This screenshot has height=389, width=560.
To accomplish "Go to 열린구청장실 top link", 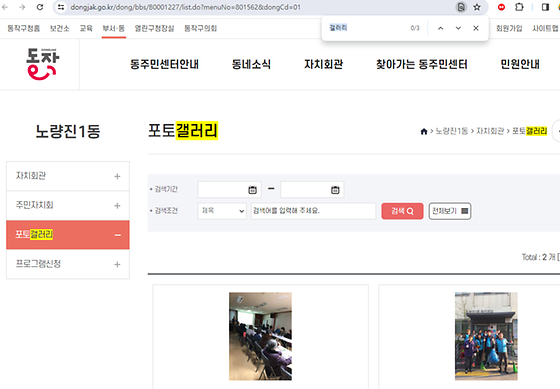I will pyautogui.click(x=154, y=28).
